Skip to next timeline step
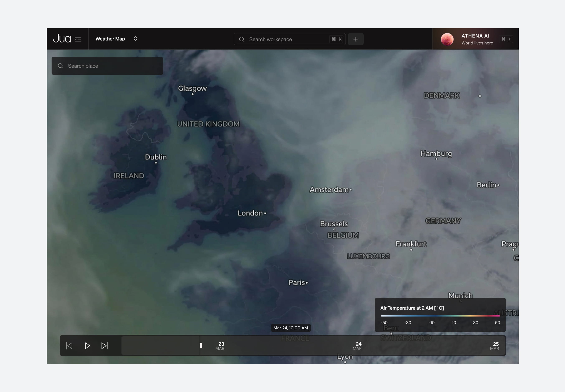 click(x=105, y=346)
